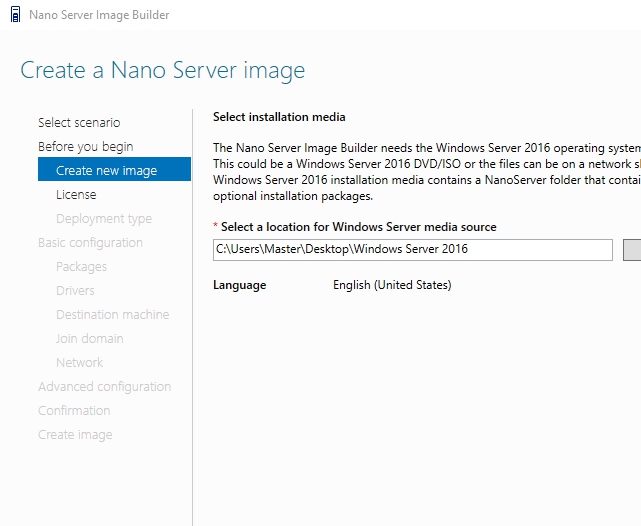Go to the Select scenario step

(x=79, y=123)
